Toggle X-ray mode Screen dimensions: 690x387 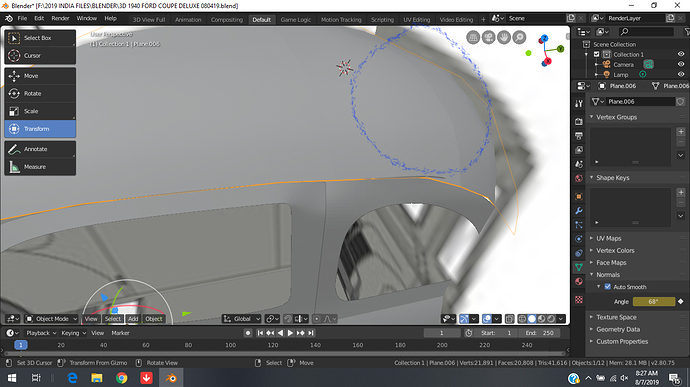(x=510, y=319)
